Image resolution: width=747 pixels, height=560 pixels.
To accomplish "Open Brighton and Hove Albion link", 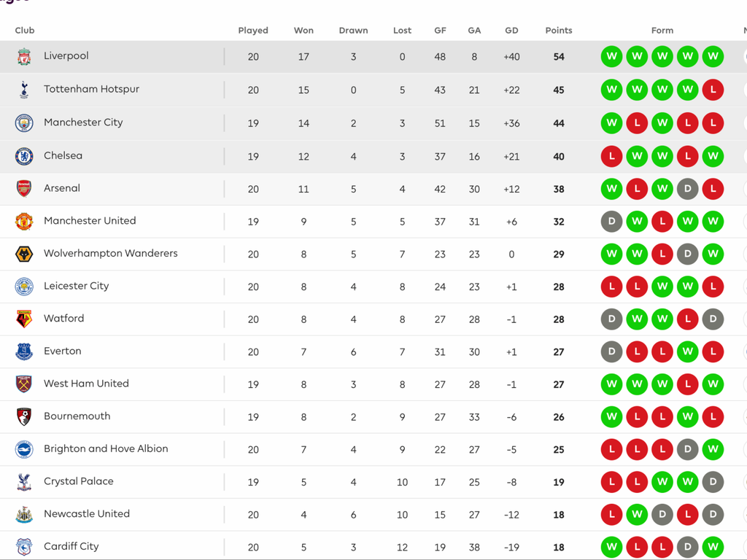I will click(106, 448).
